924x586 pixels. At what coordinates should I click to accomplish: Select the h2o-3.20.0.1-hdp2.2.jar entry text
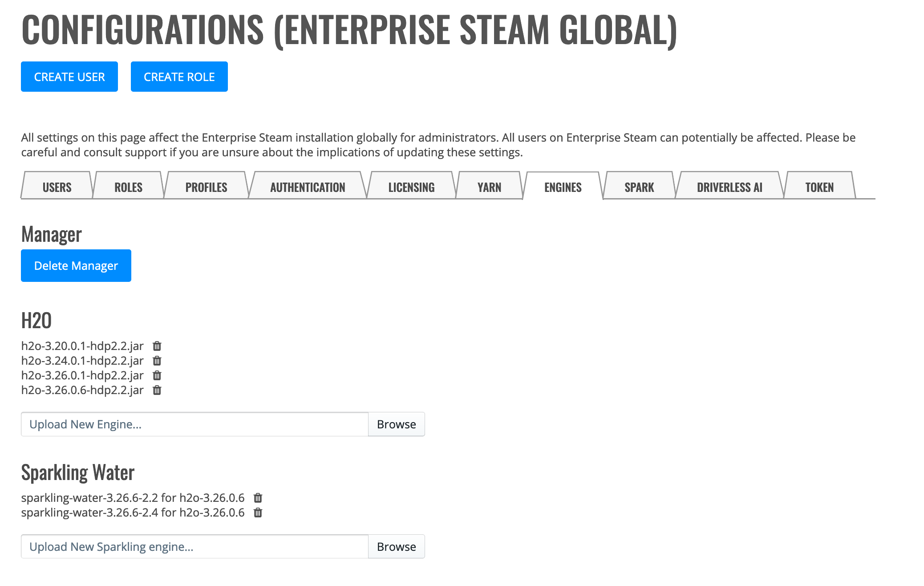[x=82, y=346]
